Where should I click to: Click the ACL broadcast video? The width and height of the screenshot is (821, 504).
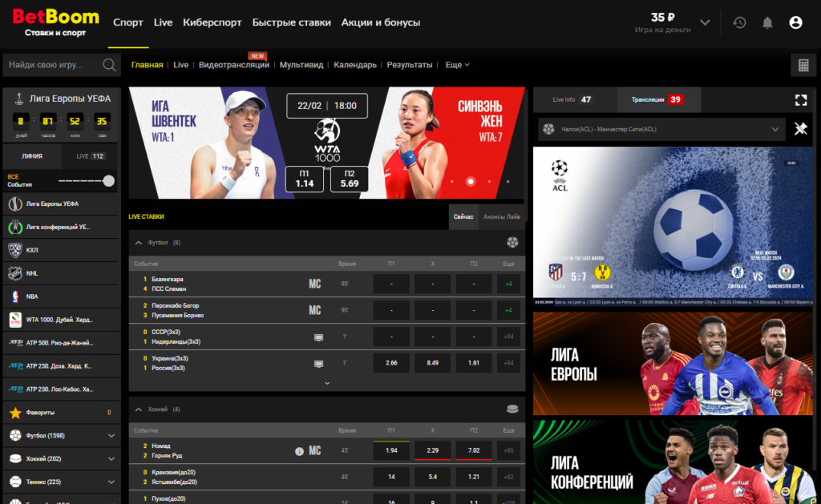pyautogui.click(x=673, y=226)
